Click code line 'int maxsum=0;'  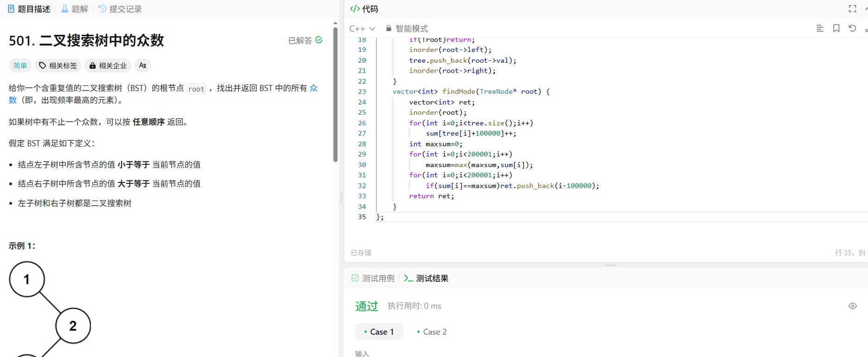436,144
